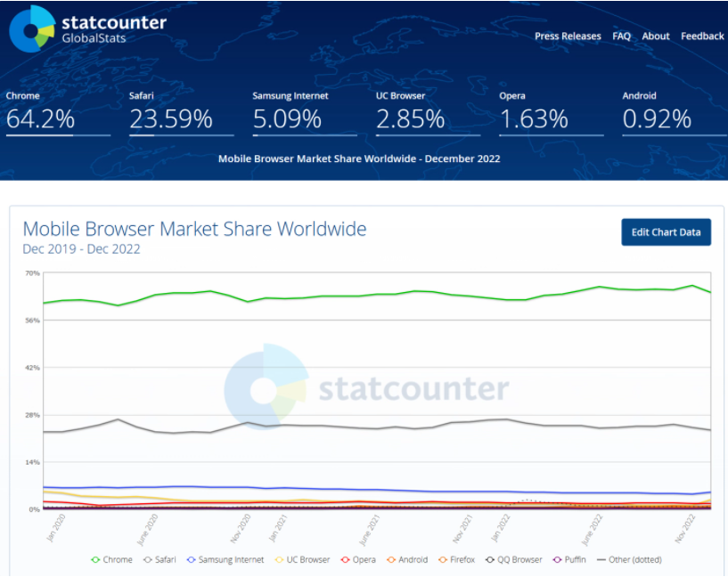Click the statcounter GlobalStats logo
Image resolution: width=728 pixels, height=585 pixels.
click(87, 28)
